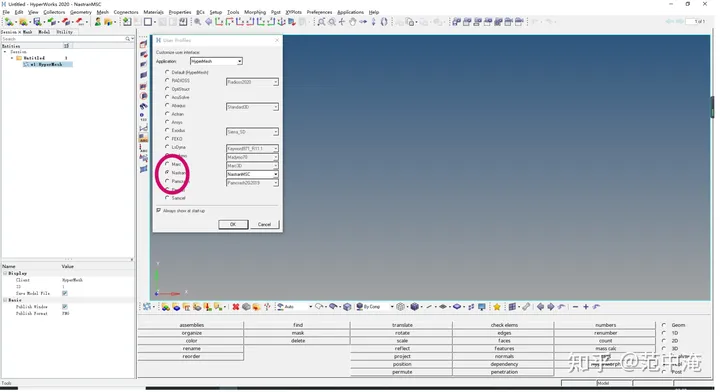
Task: Select the LsDyna profile radio button
Action: tap(167, 147)
